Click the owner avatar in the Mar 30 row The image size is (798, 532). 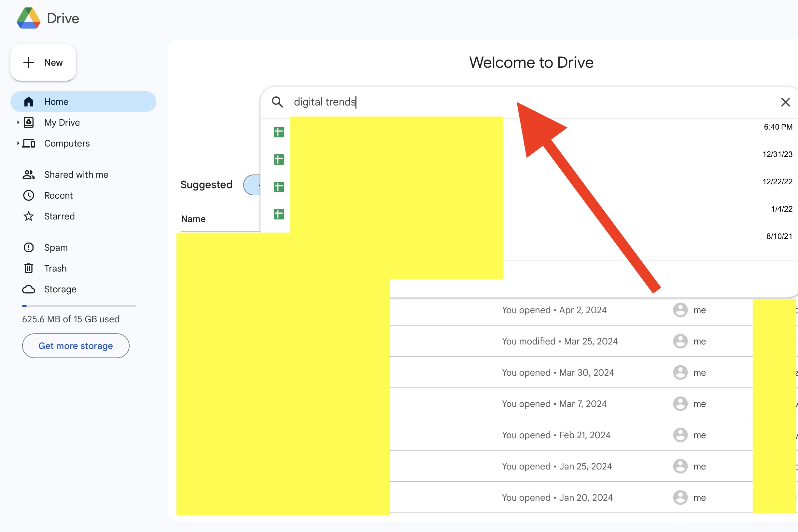(680, 372)
